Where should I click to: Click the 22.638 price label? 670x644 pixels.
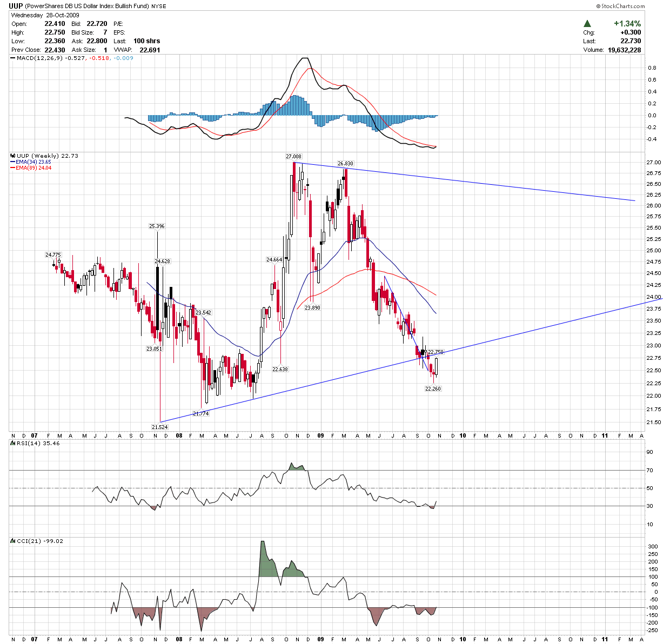280,370
